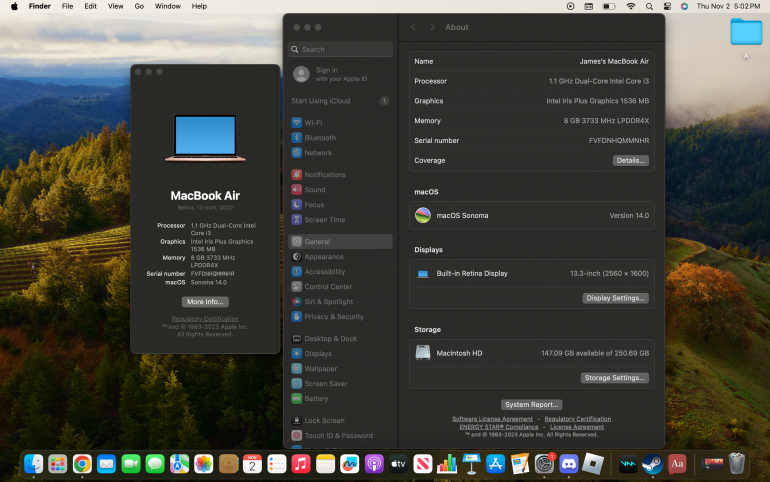
Task: Open Control Center in the menu bar
Action: point(667,6)
